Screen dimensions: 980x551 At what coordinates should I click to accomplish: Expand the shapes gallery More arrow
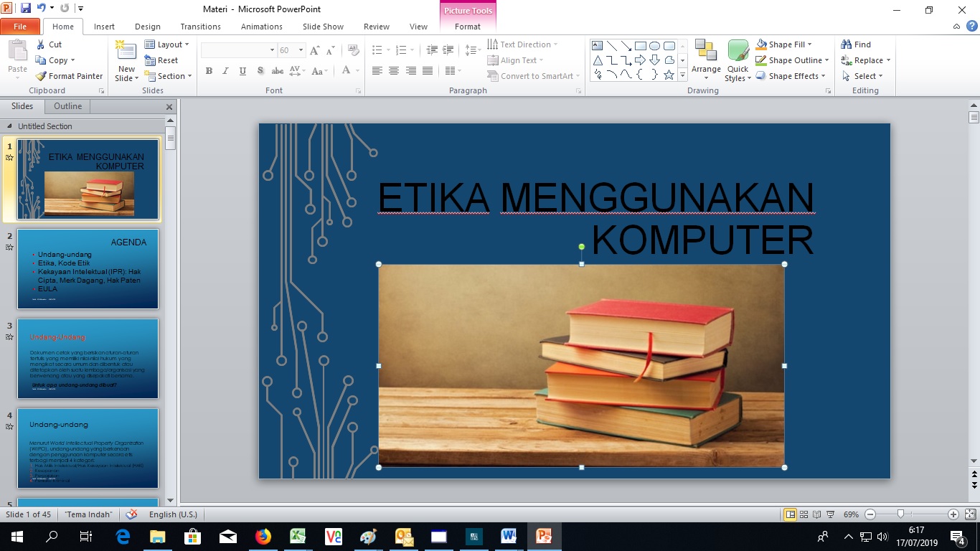click(682, 76)
